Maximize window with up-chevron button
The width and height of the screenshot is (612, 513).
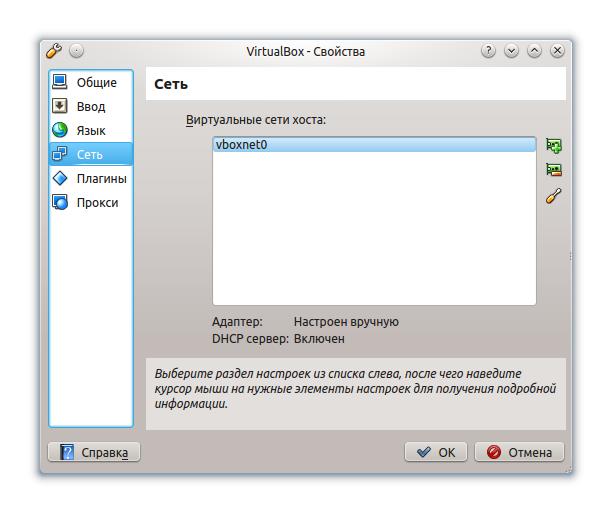(534, 51)
